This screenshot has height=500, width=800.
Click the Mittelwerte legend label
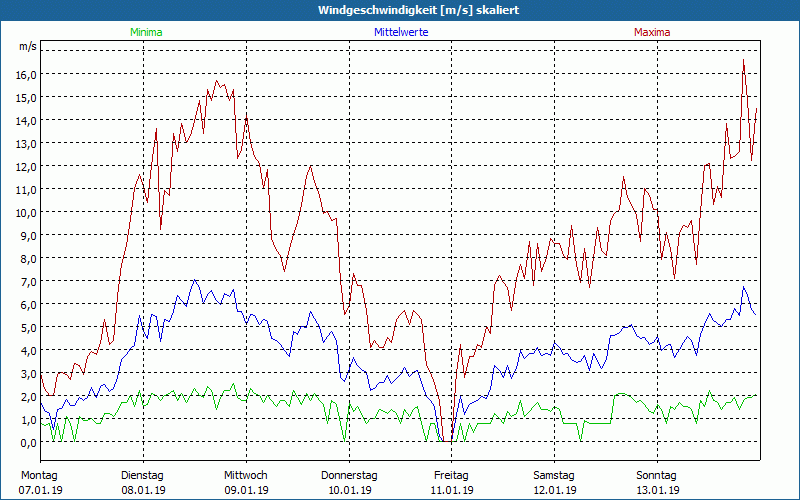(x=401, y=32)
